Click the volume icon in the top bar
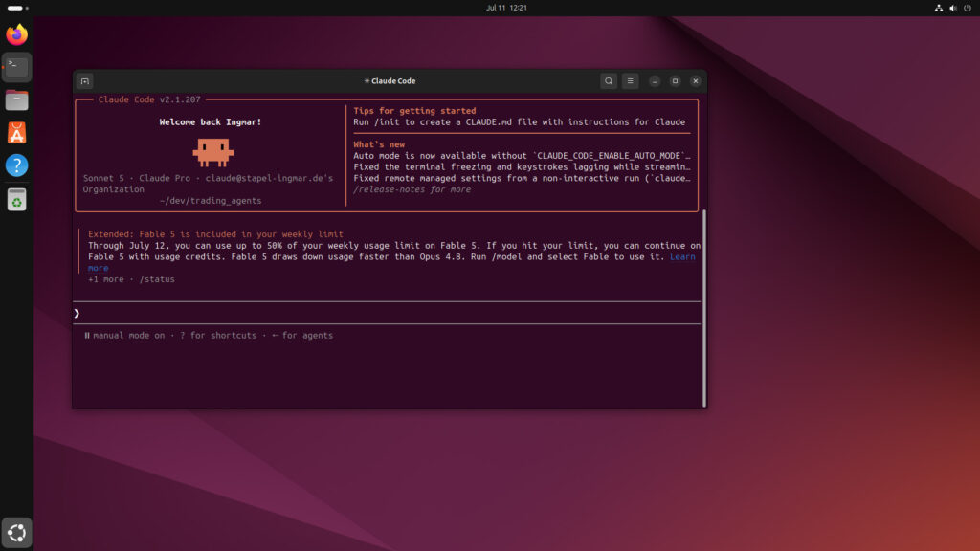 pyautogui.click(x=953, y=8)
